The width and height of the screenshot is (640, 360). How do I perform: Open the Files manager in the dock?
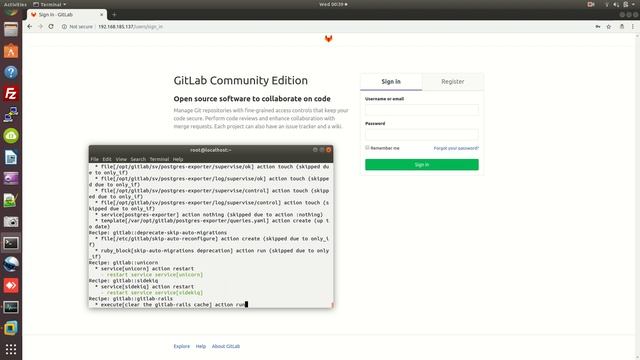click(11, 30)
